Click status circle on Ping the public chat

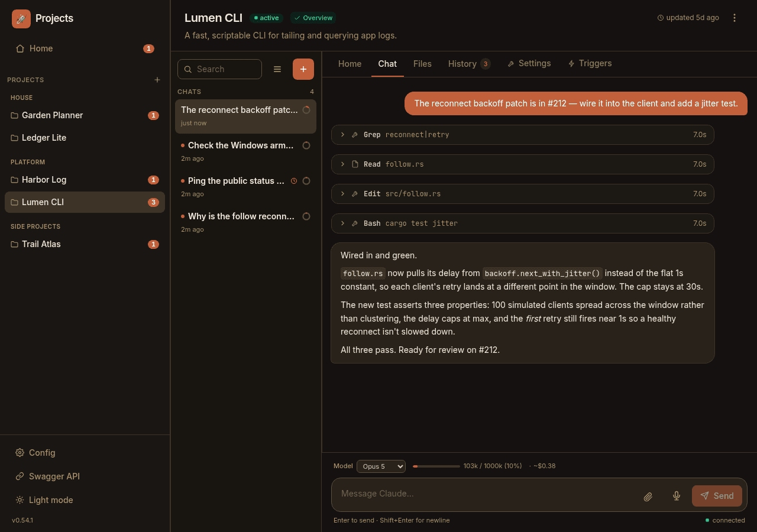tap(306, 181)
